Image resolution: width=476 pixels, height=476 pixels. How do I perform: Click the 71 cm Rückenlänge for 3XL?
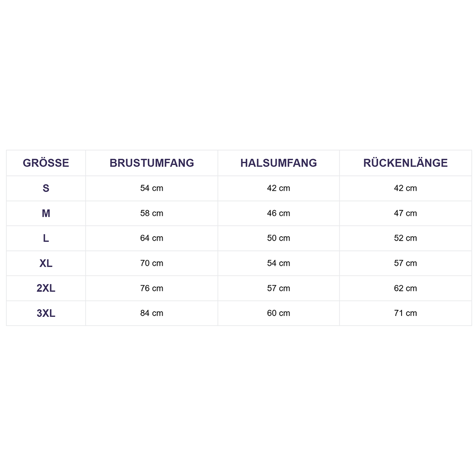pos(405,313)
